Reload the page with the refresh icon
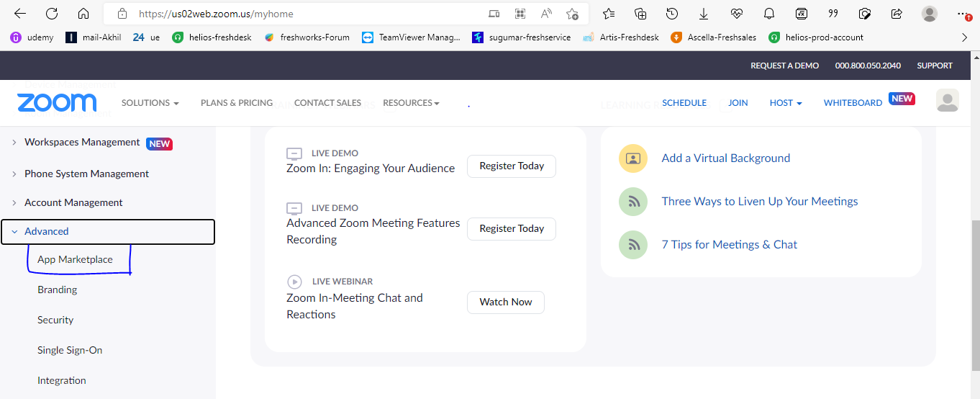The image size is (980, 399). point(52,14)
